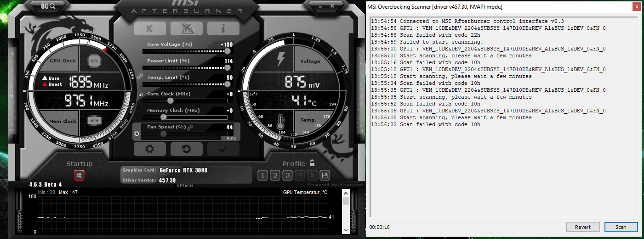Screen dimensions: 644x239
Task: Click the Power Limit value 114
Action: coord(228,61)
